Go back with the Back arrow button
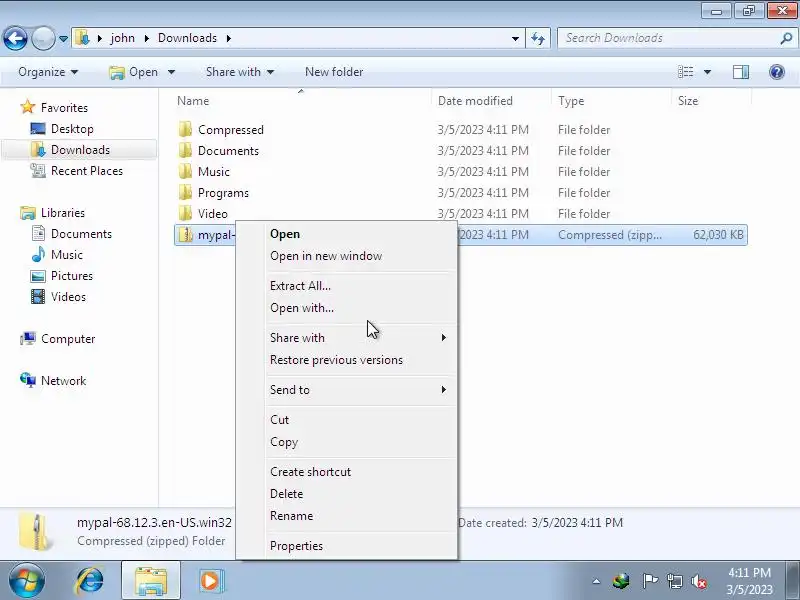 15,38
